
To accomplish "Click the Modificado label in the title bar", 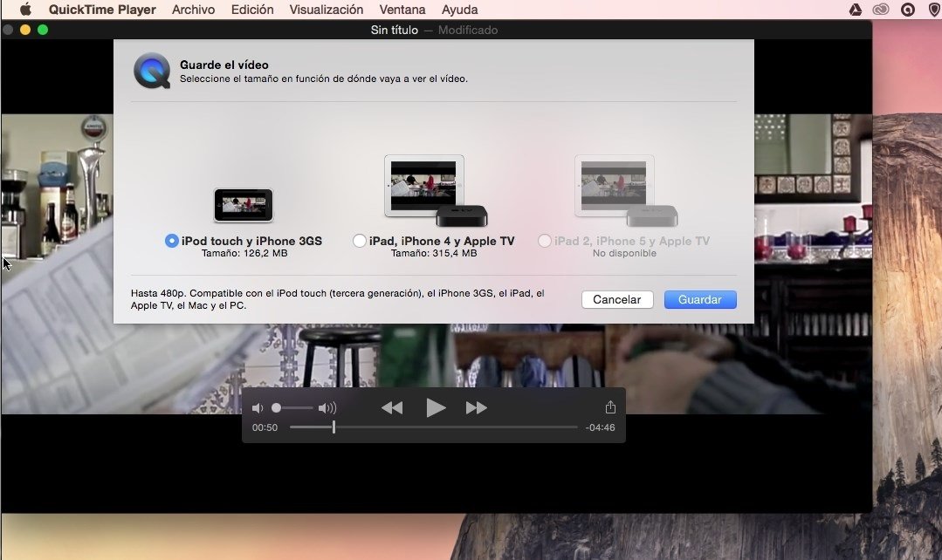I will pyautogui.click(x=468, y=30).
